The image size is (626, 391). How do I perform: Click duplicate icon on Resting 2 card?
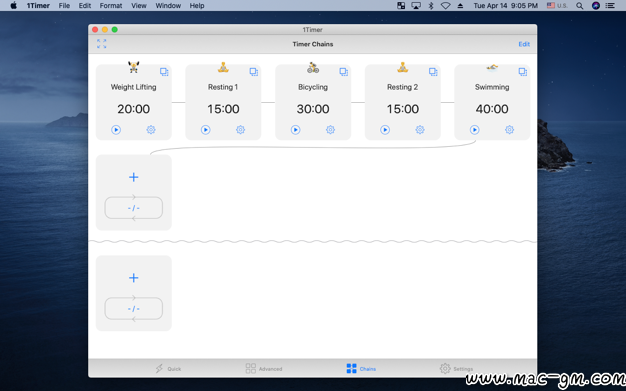click(433, 72)
